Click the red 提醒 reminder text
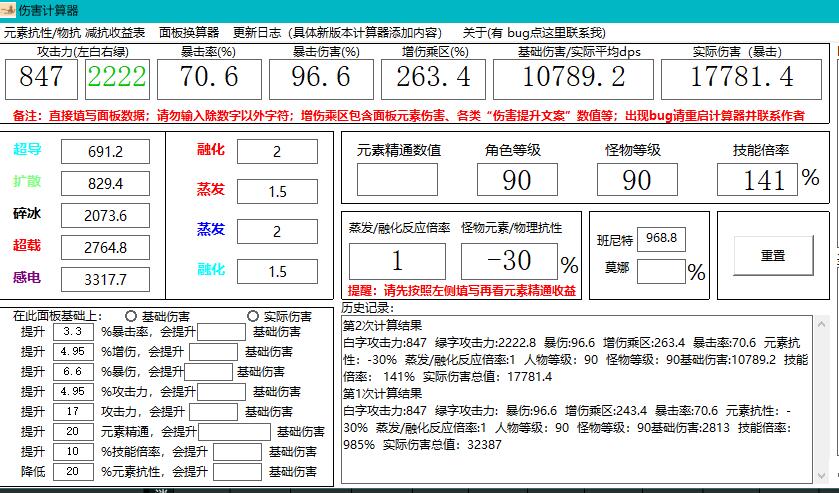The width and height of the screenshot is (839, 493). tap(462, 291)
